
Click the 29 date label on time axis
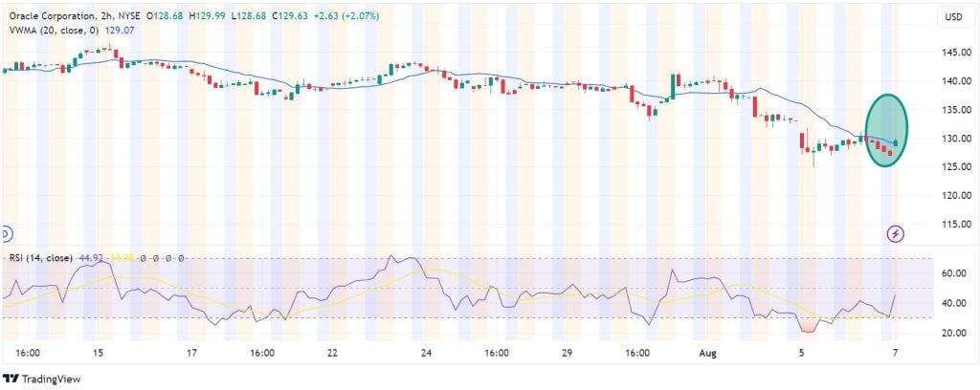(x=567, y=353)
